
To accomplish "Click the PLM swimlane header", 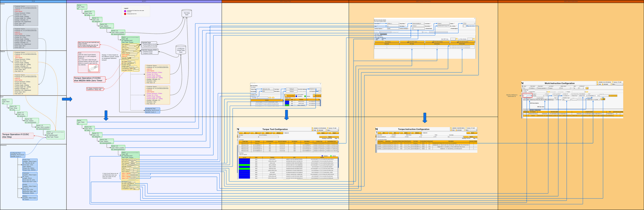I will point(33,1).
